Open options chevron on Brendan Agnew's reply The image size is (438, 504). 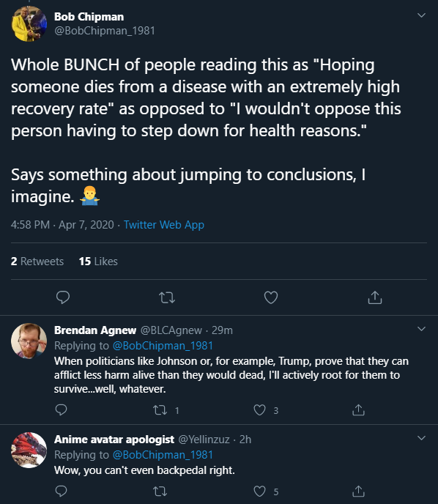point(421,328)
